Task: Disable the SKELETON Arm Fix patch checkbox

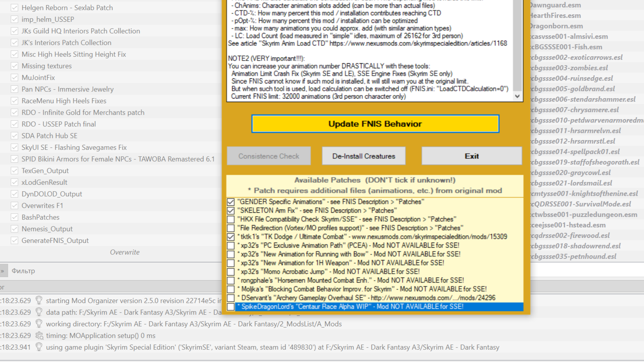Action: click(231, 211)
